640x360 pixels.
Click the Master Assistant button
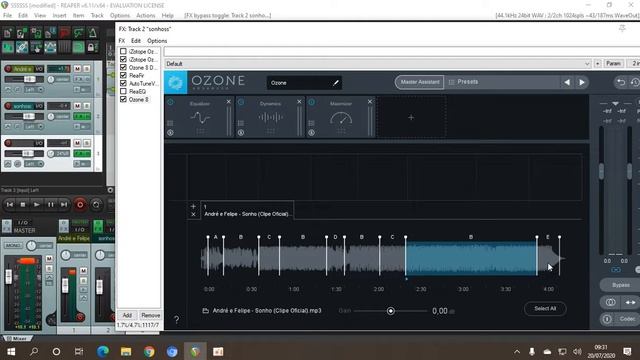(x=420, y=82)
